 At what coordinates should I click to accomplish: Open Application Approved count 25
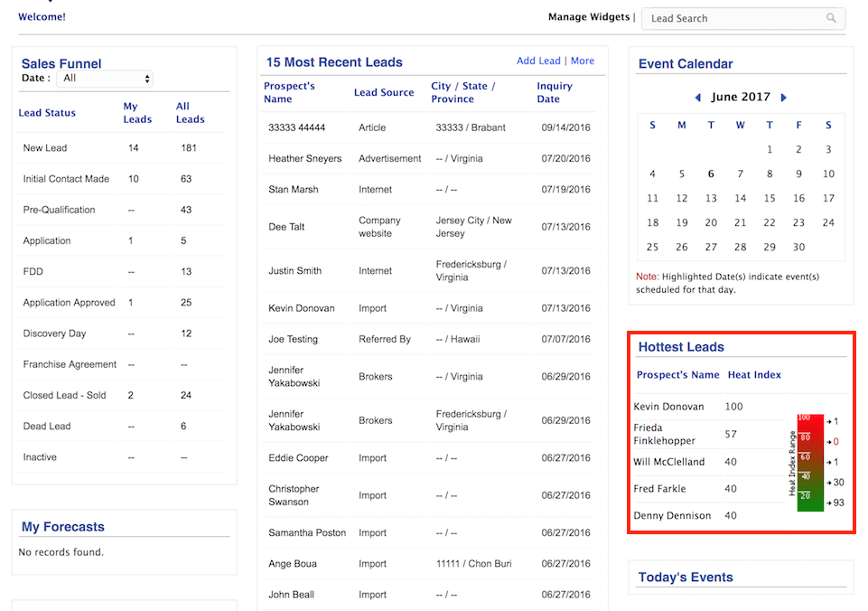pos(186,303)
